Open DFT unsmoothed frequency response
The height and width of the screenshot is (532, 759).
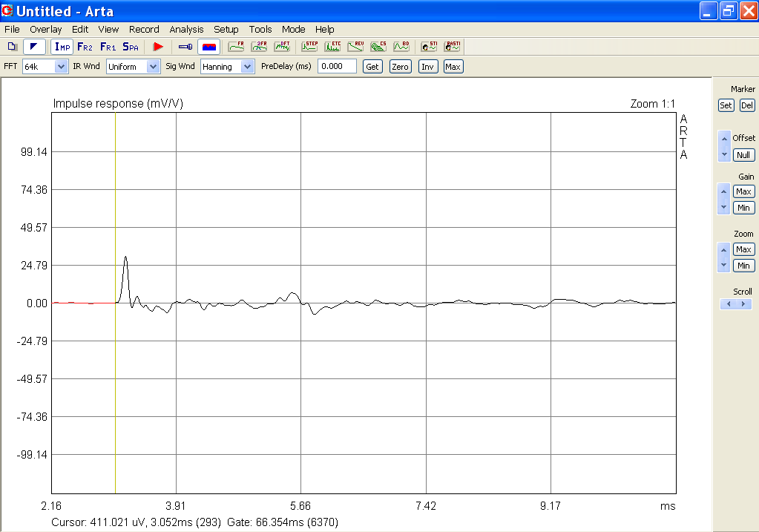pos(282,47)
